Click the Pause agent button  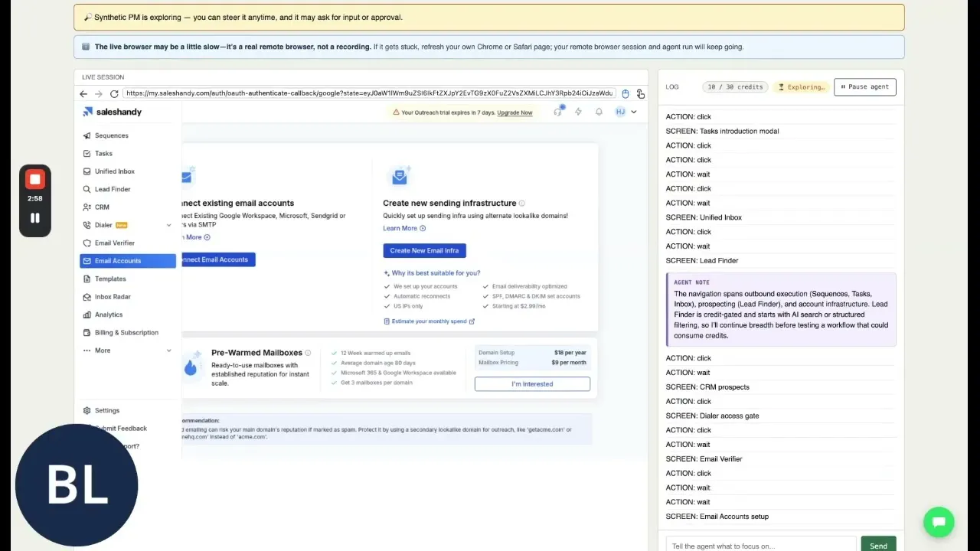pos(864,87)
